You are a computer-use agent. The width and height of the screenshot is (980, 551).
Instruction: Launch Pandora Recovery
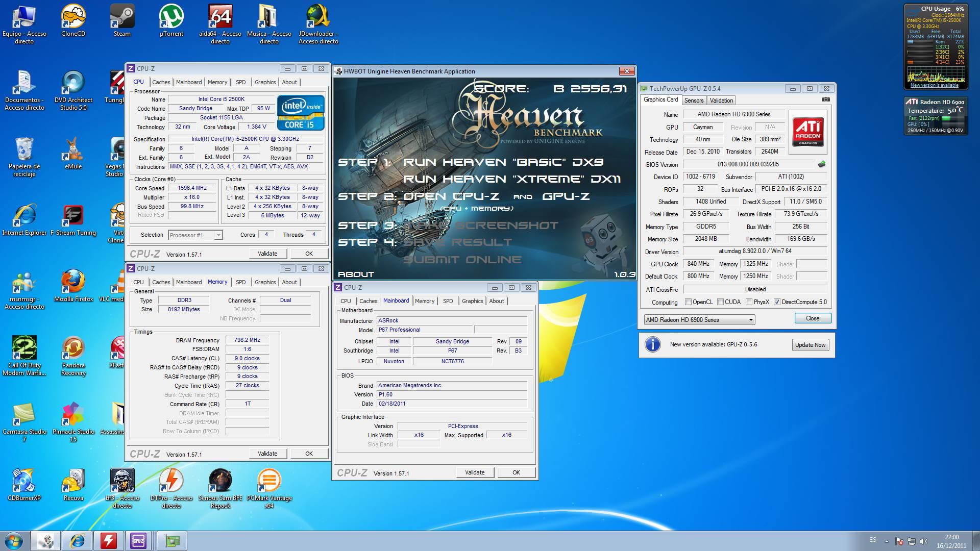pyautogui.click(x=73, y=356)
